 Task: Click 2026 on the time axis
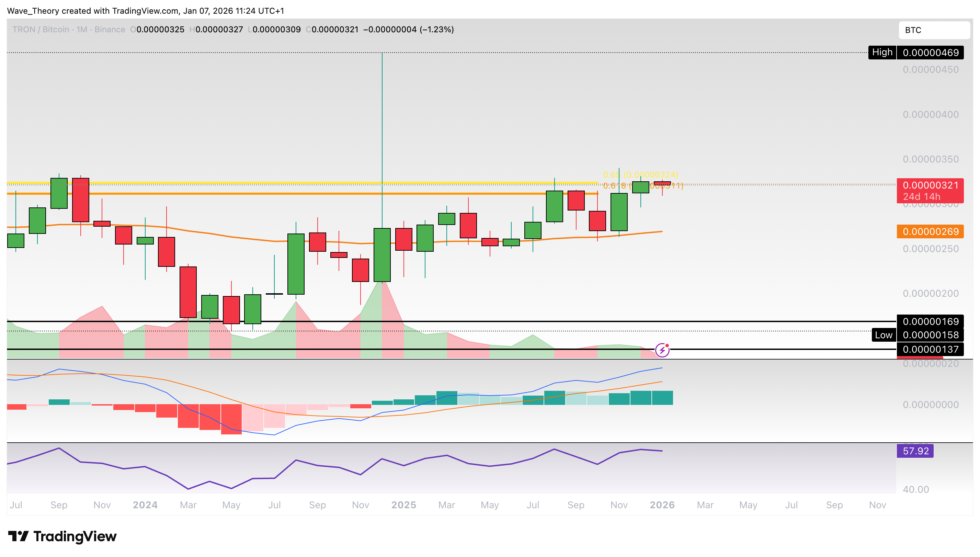[x=662, y=505]
